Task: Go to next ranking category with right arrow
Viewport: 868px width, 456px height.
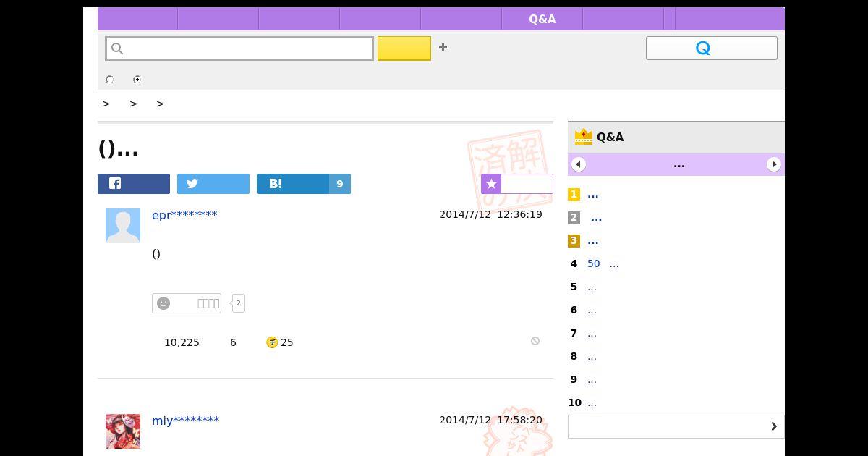Action: pyautogui.click(x=774, y=164)
